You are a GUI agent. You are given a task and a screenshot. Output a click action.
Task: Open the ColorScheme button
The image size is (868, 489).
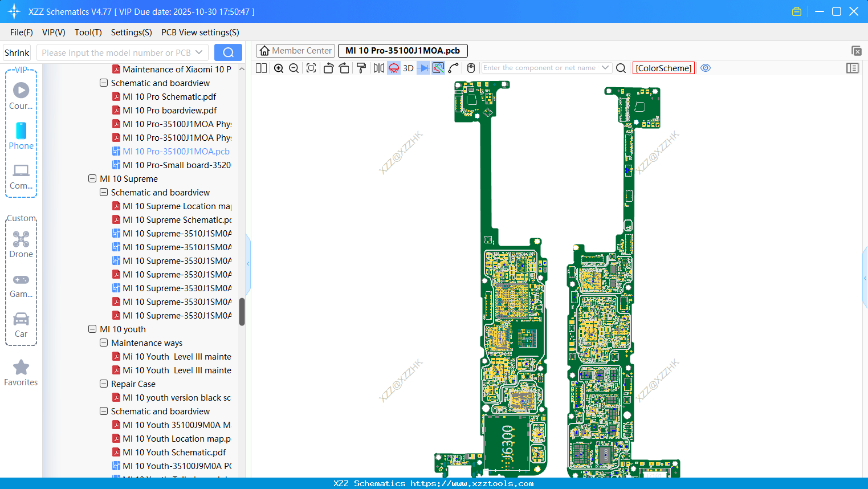pos(663,68)
